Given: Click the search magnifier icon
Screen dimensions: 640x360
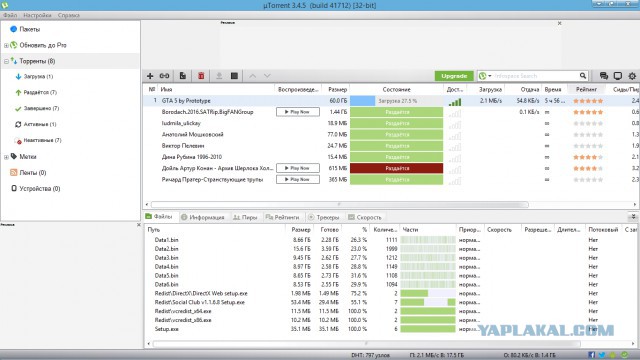Looking at the screenshot, I should click(583, 76).
